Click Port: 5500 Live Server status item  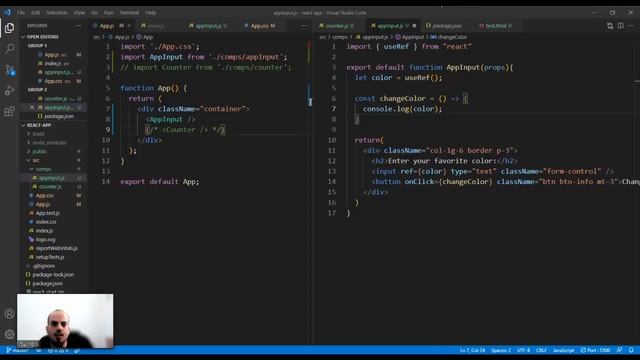pyautogui.click(x=596, y=350)
